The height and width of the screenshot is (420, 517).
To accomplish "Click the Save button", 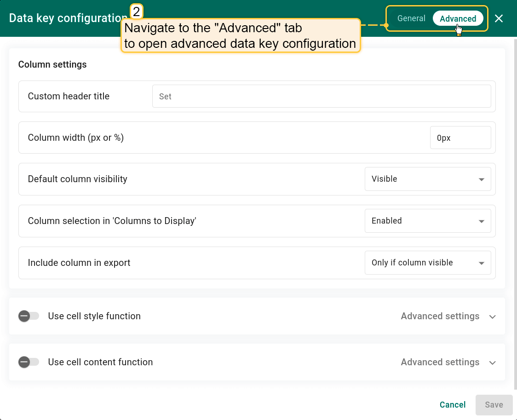I will coord(494,405).
